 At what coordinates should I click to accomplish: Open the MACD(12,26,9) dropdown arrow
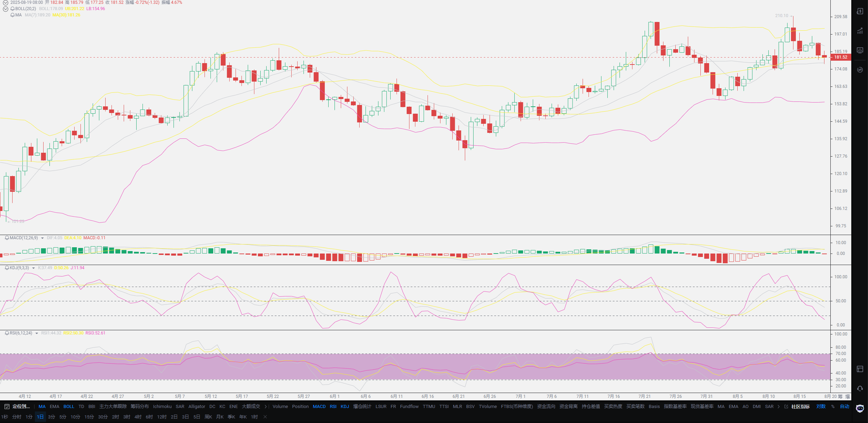(x=43, y=238)
